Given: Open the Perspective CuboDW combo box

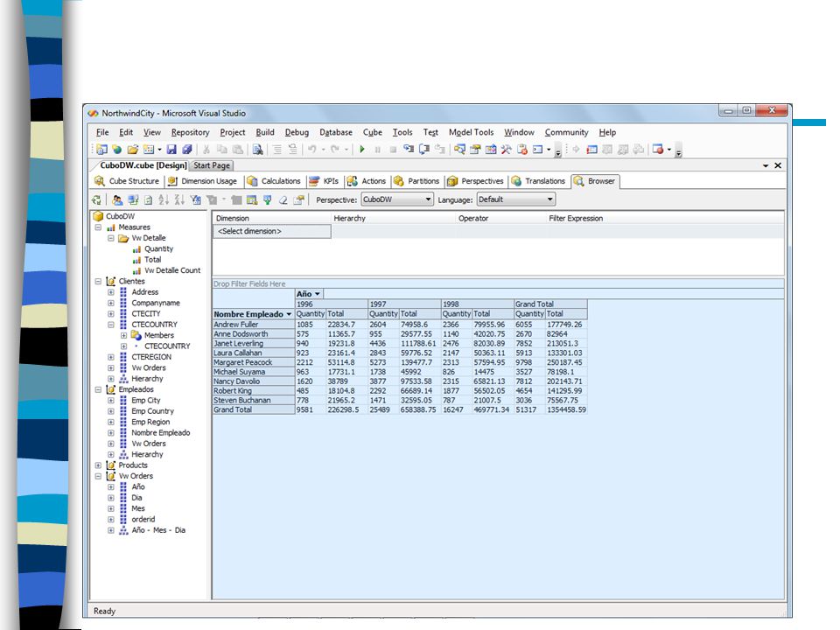Looking at the screenshot, I should pos(397,199).
